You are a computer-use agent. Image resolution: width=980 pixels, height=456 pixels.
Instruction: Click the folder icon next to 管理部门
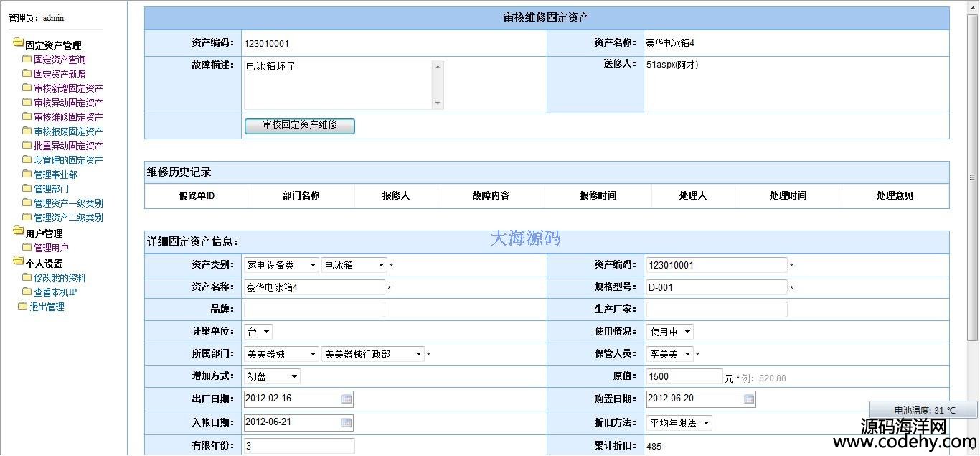tap(27, 188)
